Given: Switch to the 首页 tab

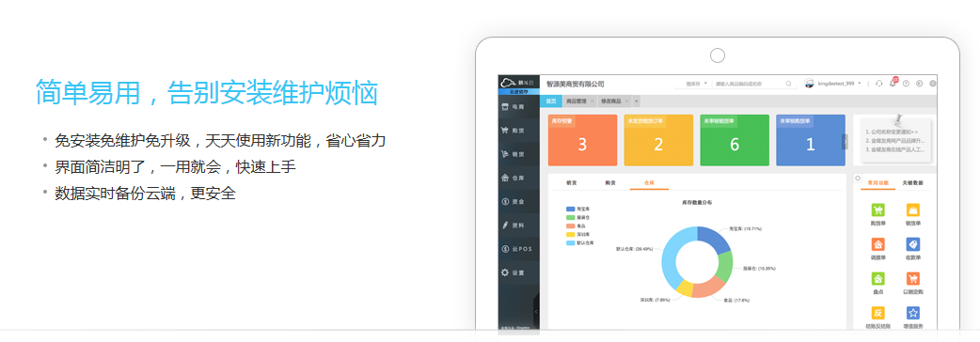Looking at the screenshot, I should [550, 101].
